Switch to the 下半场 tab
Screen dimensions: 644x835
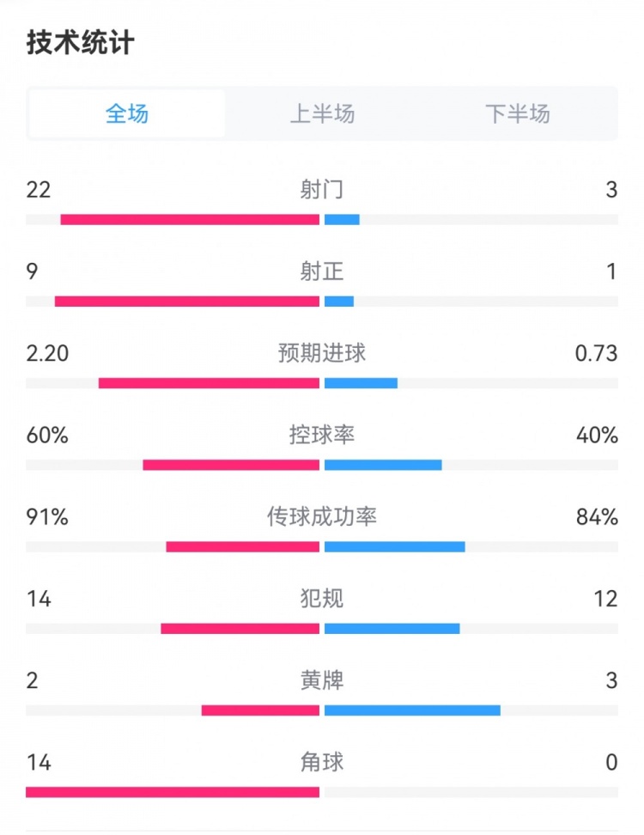pos(515,113)
